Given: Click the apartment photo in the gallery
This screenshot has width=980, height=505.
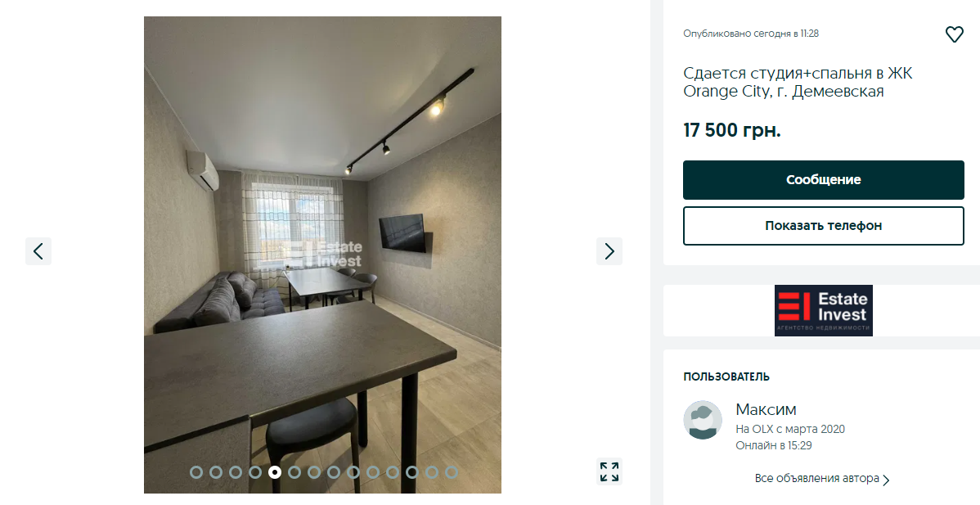Looking at the screenshot, I should click(322, 255).
